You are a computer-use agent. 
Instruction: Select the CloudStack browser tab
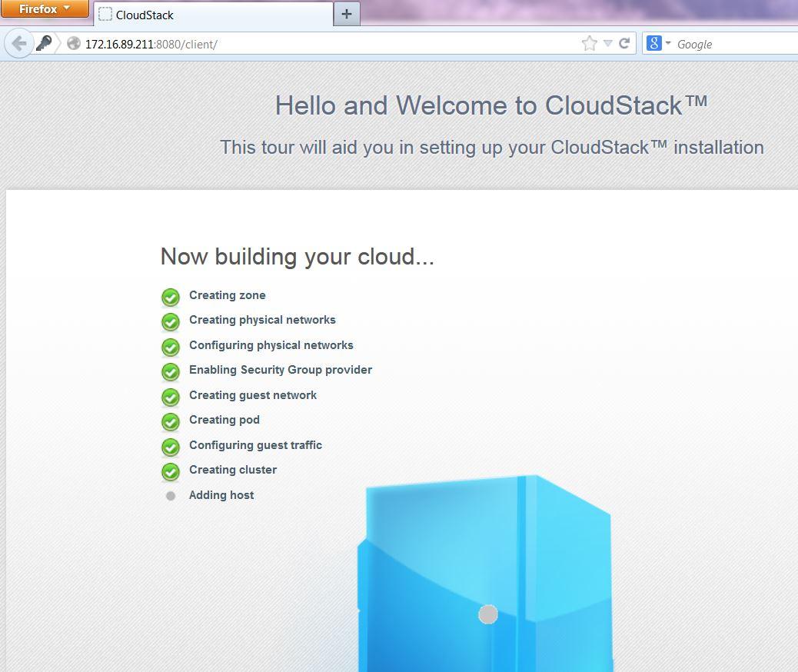click(x=213, y=15)
